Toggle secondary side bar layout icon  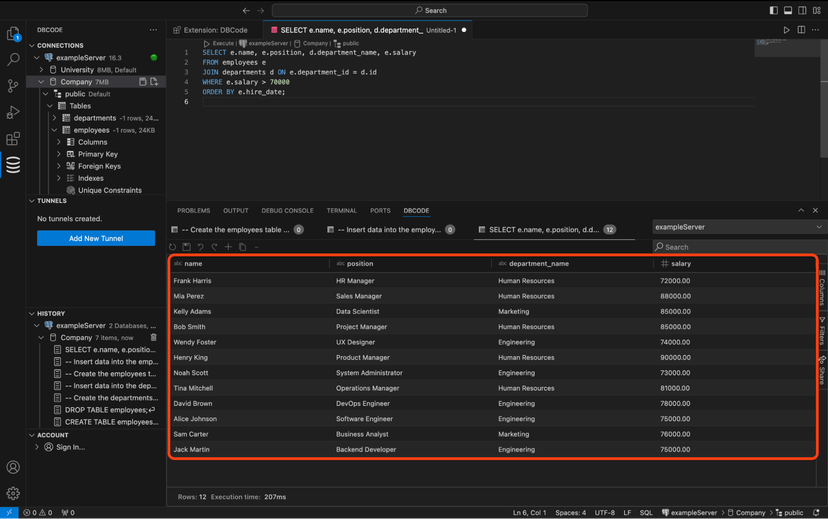[x=802, y=10]
